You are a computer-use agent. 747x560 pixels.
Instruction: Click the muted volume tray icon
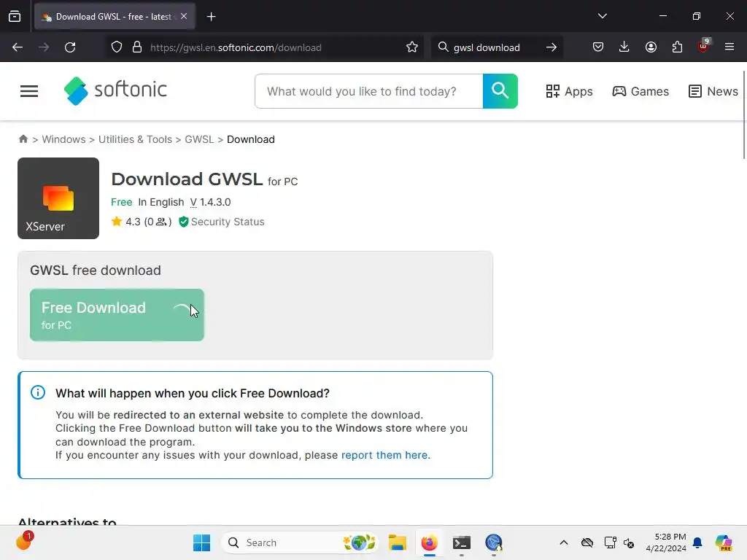[629, 542]
